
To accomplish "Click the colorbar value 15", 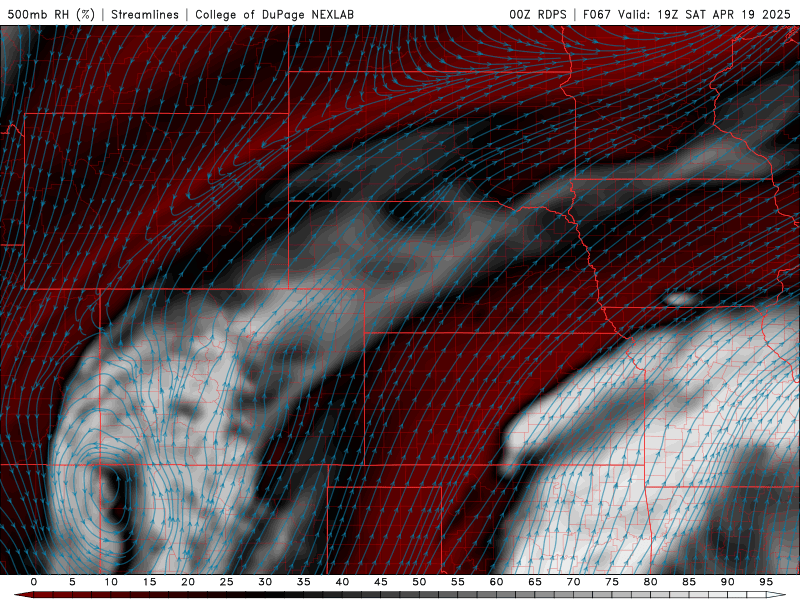I will tap(149, 582).
